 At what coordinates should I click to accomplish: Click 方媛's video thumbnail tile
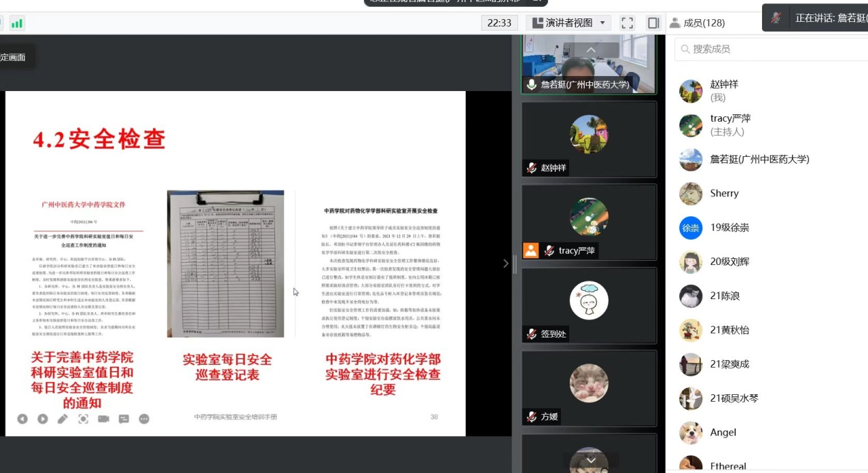(589, 388)
